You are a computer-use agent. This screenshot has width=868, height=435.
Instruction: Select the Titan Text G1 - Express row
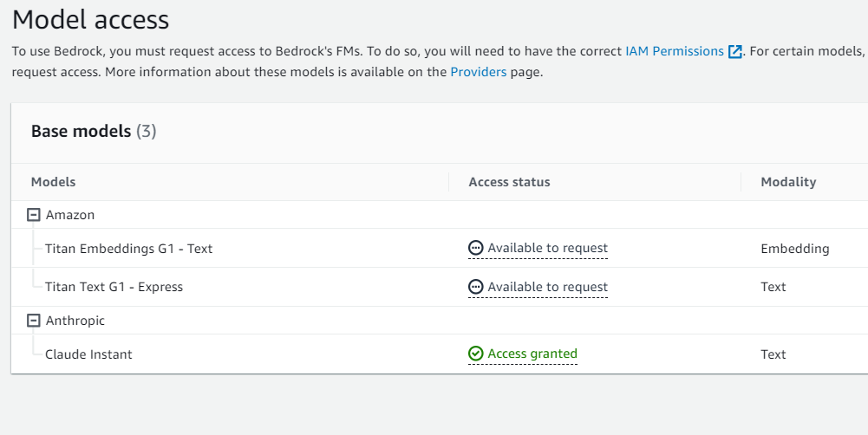point(440,287)
